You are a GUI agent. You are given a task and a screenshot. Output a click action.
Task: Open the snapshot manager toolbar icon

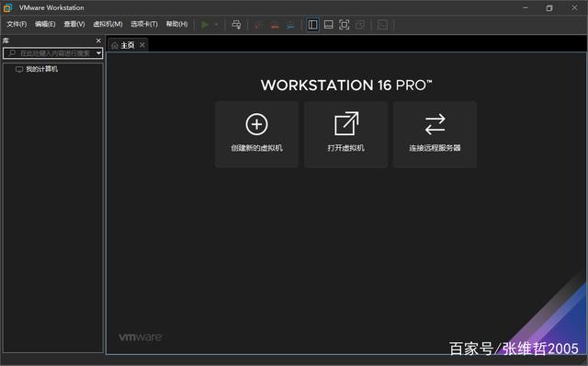290,25
